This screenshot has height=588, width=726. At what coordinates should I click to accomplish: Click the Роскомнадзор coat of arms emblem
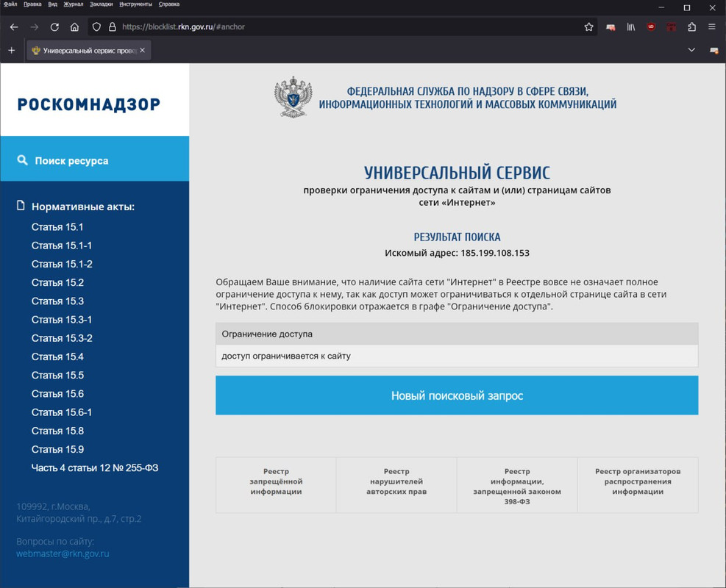tap(293, 97)
